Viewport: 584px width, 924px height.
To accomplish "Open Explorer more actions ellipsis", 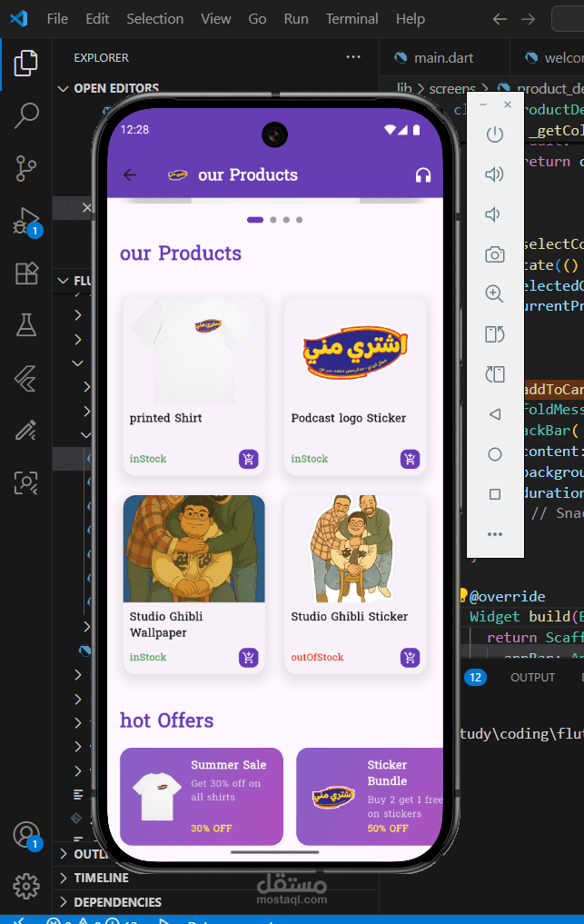I will (353, 57).
